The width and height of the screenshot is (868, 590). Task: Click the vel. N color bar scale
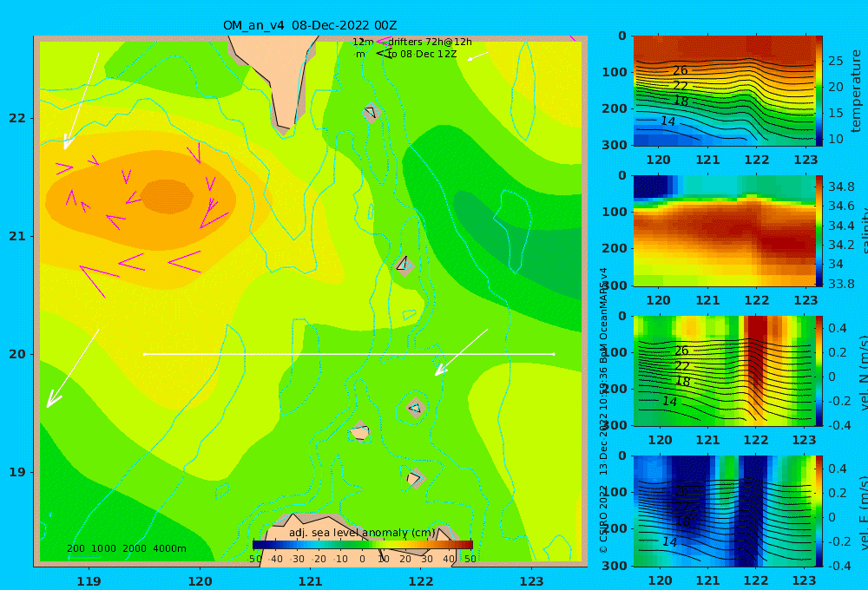(x=819, y=370)
